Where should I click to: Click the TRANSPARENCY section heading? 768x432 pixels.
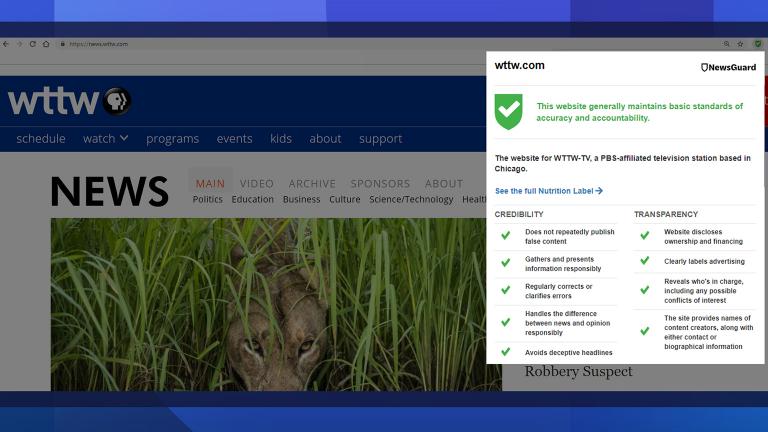point(666,215)
